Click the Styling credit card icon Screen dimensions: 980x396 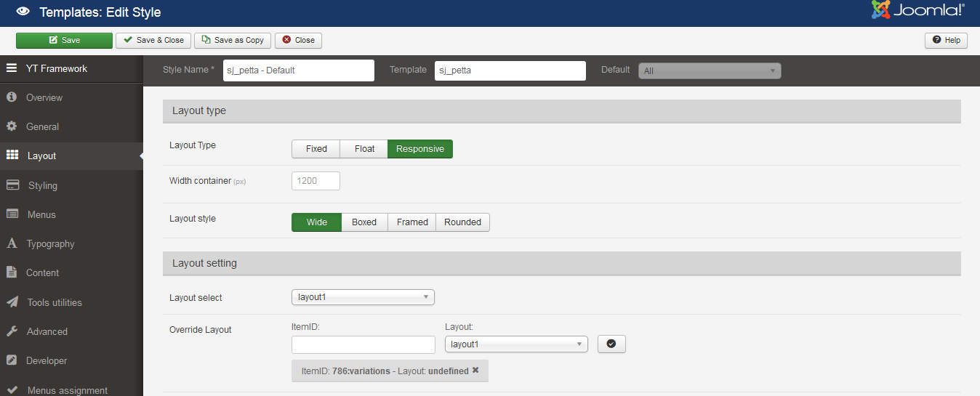tap(12, 185)
